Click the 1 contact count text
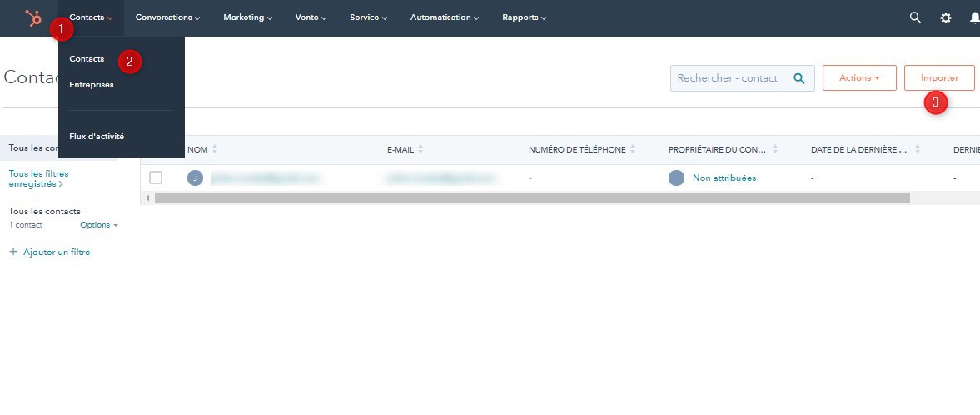The width and height of the screenshot is (980, 415). point(26,225)
